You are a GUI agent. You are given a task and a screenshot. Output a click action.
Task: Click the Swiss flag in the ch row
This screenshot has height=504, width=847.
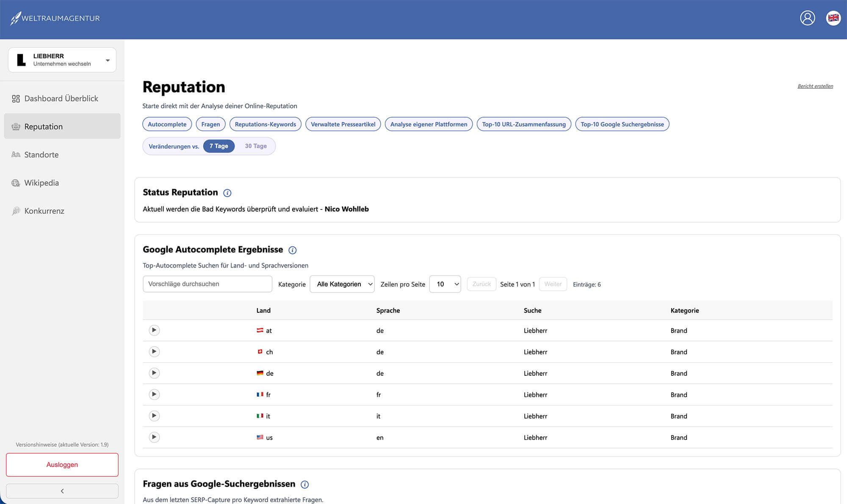[260, 352]
